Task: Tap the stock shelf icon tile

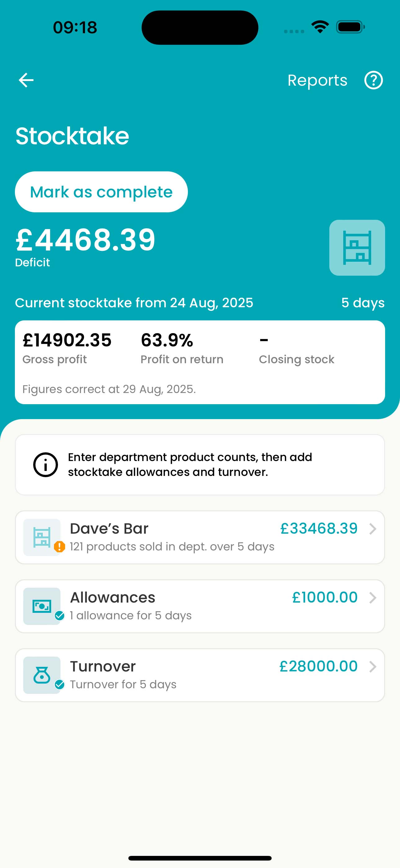Action: 357,248
